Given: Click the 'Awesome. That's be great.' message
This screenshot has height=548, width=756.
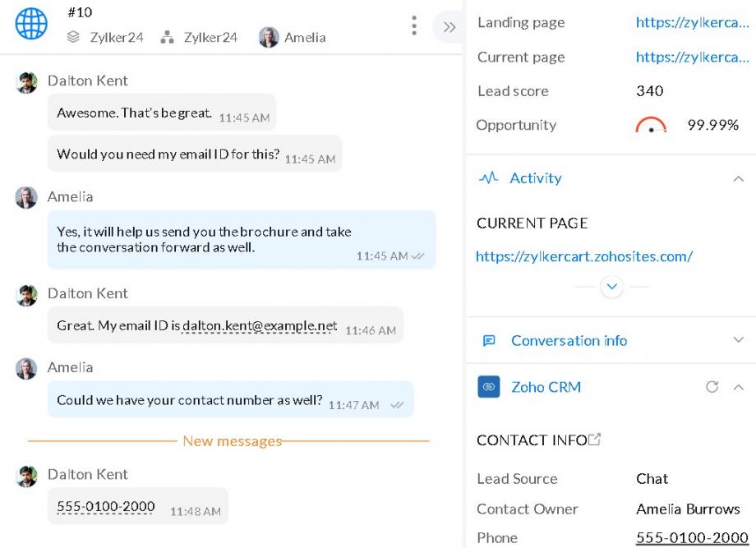Looking at the screenshot, I should pos(162,113).
